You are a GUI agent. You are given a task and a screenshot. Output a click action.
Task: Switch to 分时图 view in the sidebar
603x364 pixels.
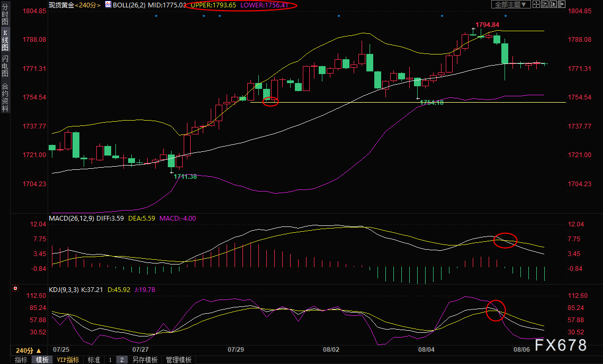(x=5, y=15)
